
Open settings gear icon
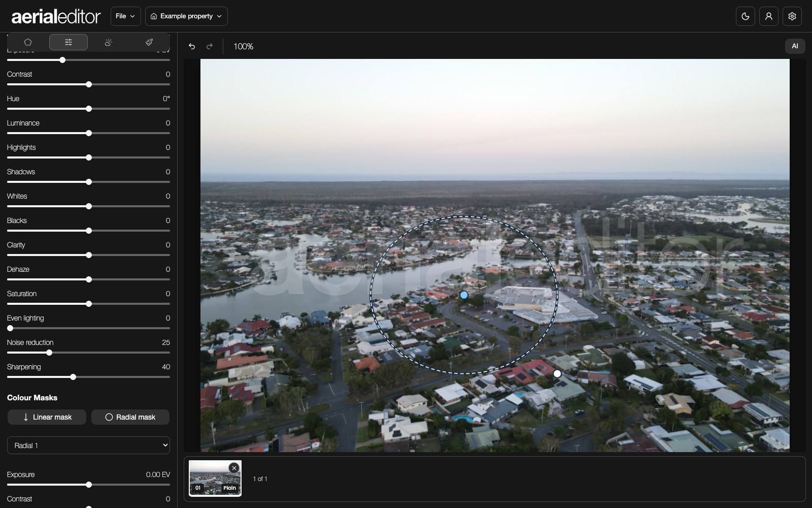792,16
